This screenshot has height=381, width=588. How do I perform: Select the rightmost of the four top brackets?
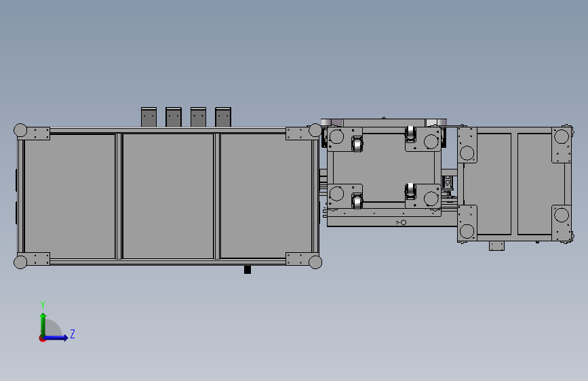point(223,117)
